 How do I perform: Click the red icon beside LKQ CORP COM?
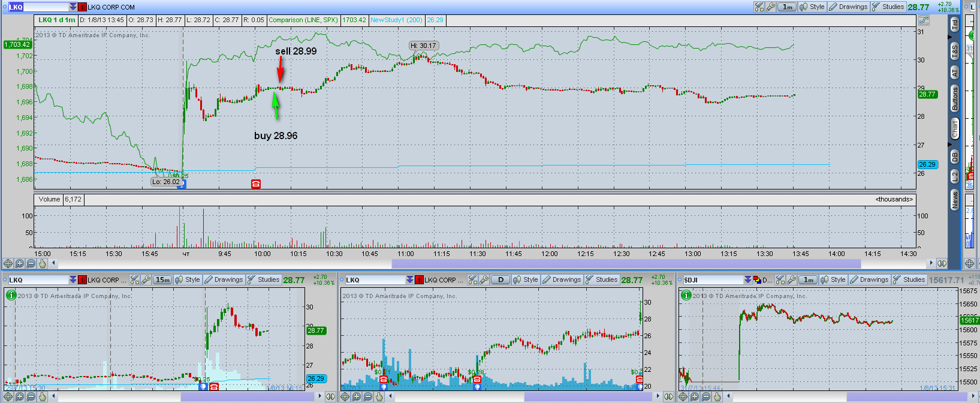82,7
